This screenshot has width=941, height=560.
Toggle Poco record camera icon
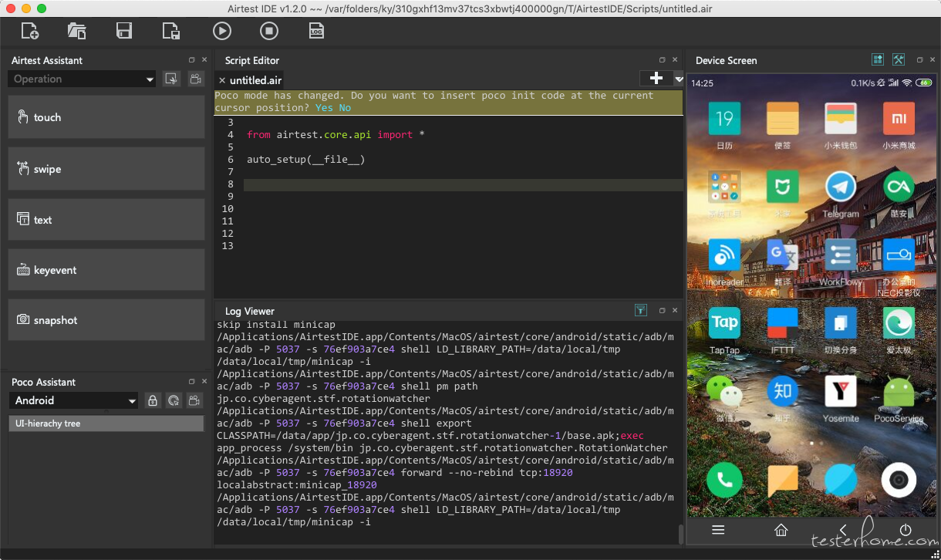pyautogui.click(x=195, y=400)
